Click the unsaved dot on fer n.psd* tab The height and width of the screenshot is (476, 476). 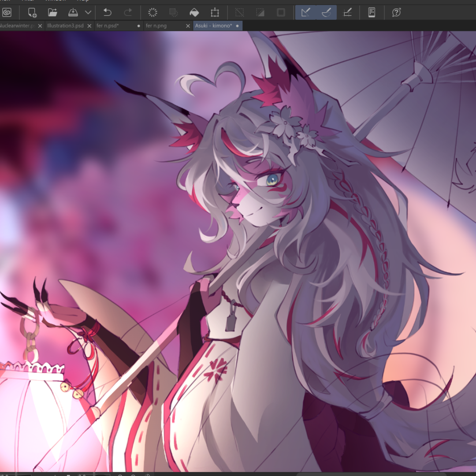(x=139, y=26)
